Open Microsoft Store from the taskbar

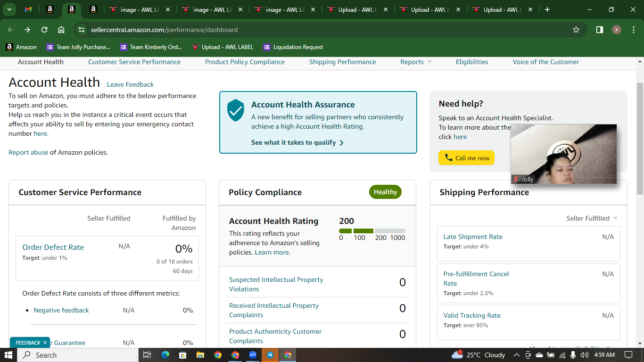pyautogui.click(x=182, y=355)
